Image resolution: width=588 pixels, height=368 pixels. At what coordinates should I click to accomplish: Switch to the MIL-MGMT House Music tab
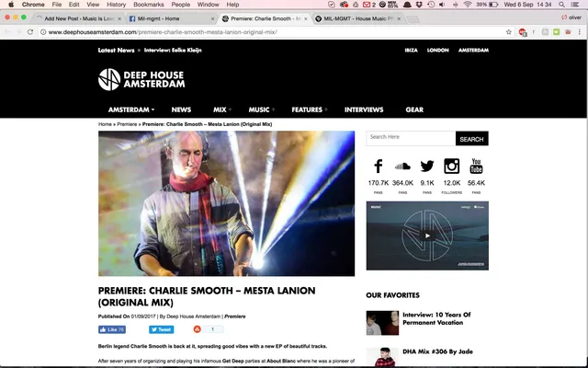[358, 18]
